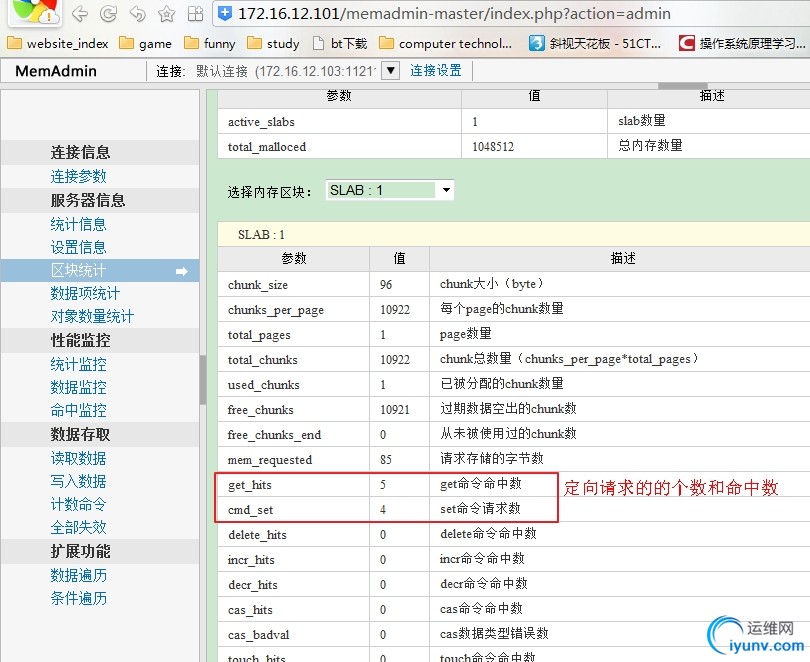Open the game bookmark folder
Screen dimensions: 810x662
145,43
